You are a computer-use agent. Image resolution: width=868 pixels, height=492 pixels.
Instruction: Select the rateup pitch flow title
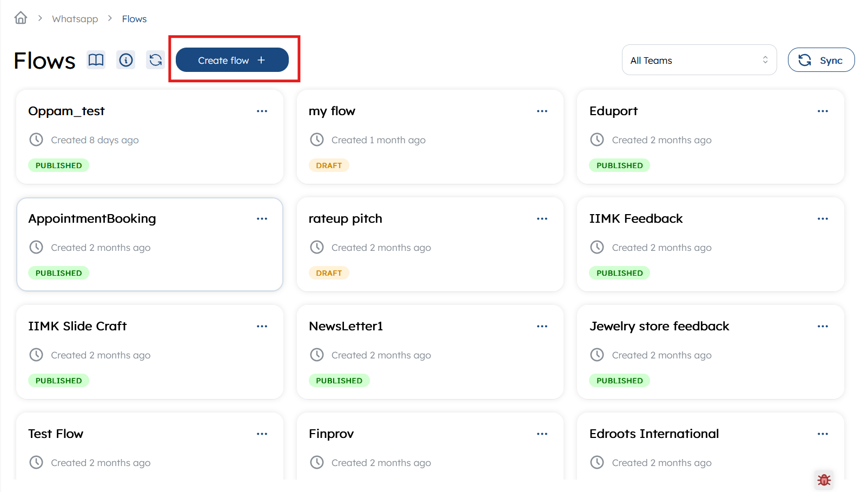(346, 219)
